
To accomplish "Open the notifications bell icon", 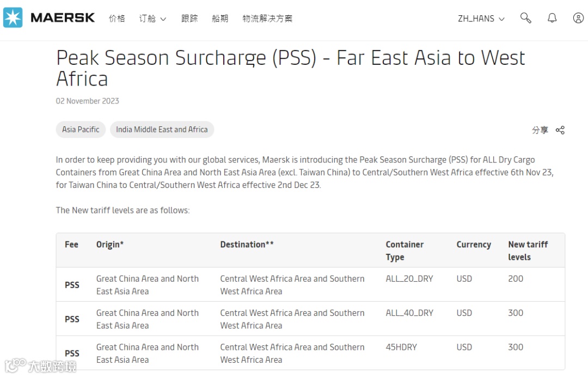I will (x=552, y=18).
